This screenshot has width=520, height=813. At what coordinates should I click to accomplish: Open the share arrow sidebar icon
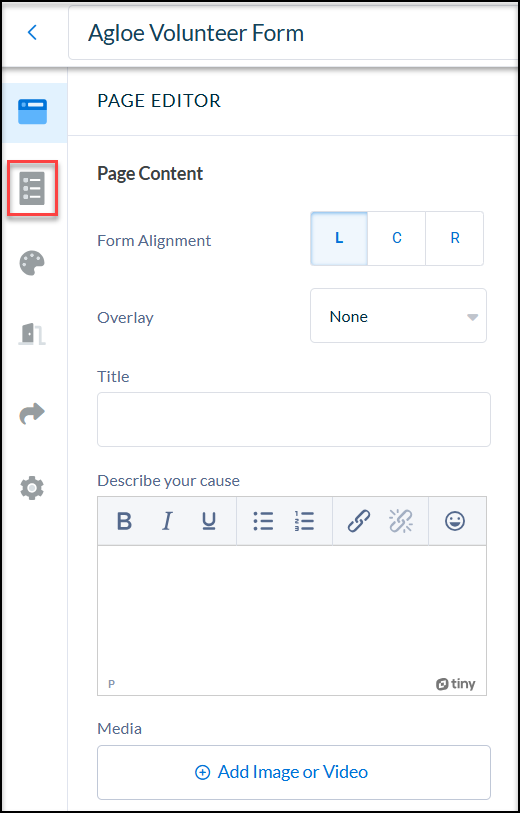point(32,414)
